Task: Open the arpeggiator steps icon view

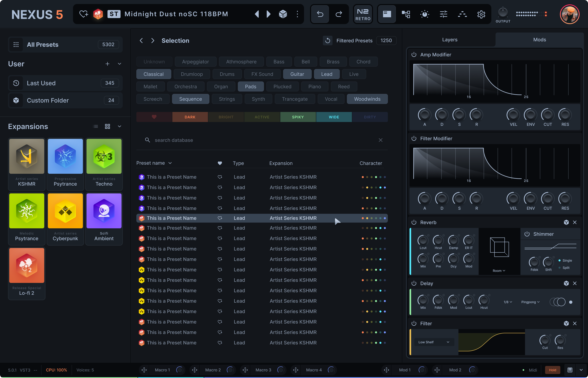Action: (462, 14)
